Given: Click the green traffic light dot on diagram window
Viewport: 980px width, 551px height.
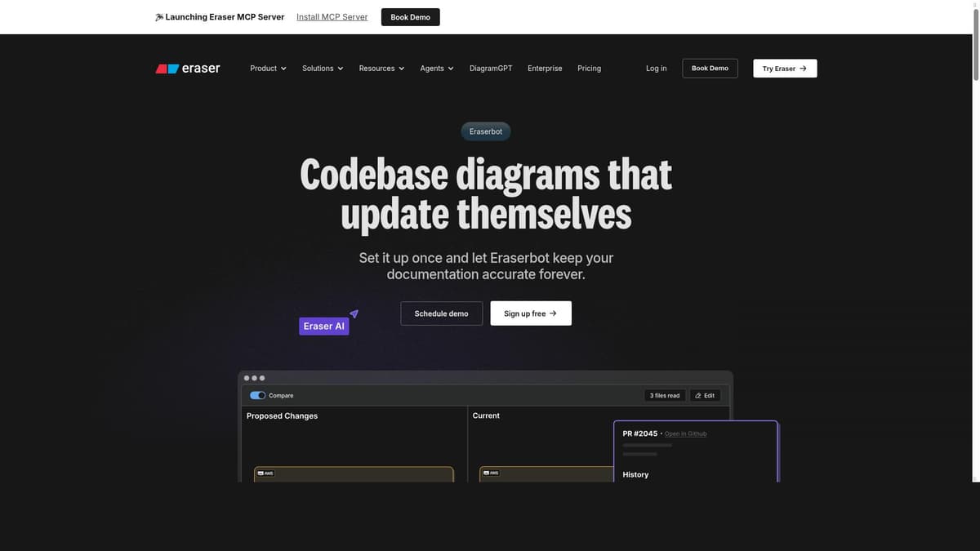Looking at the screenshot, I should click(261, 378).
